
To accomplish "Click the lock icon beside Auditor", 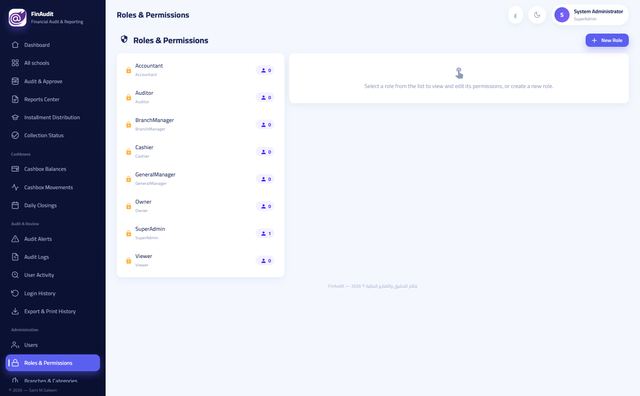I will tap(129, 98).
